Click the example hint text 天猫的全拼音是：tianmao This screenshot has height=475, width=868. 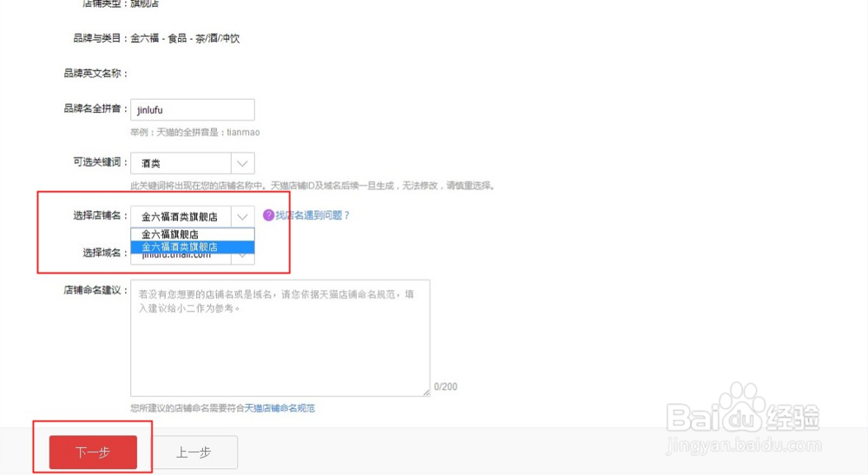tap(208, 132)
